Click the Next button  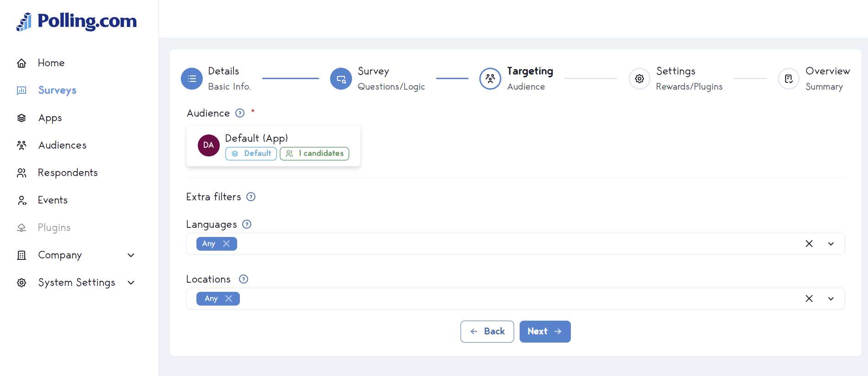[545, 332]
